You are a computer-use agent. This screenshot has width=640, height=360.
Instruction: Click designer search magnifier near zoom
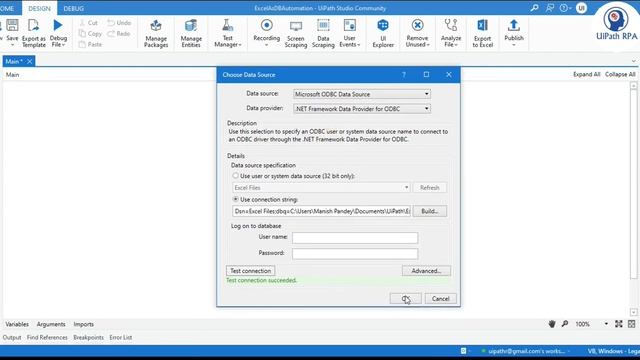[565, 324]
